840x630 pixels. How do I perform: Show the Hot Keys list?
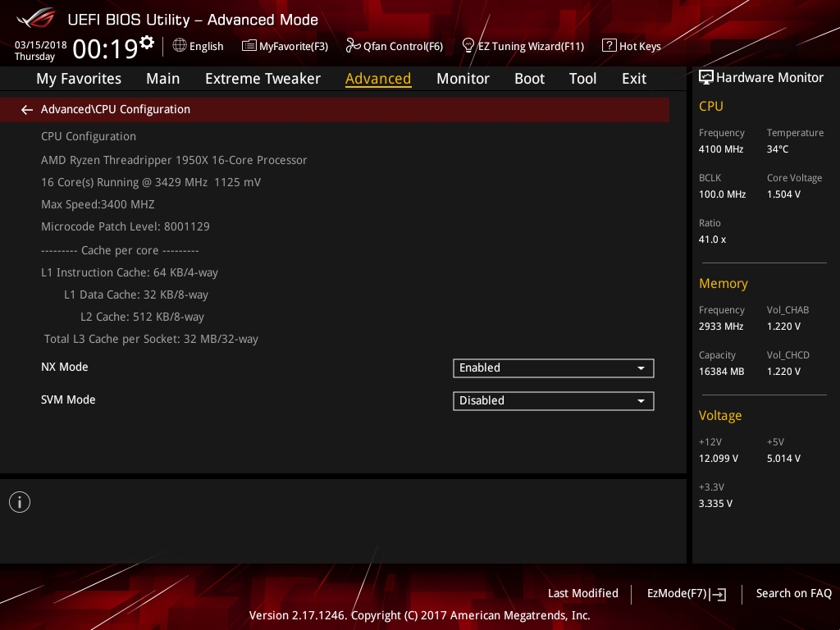point(632,46)
